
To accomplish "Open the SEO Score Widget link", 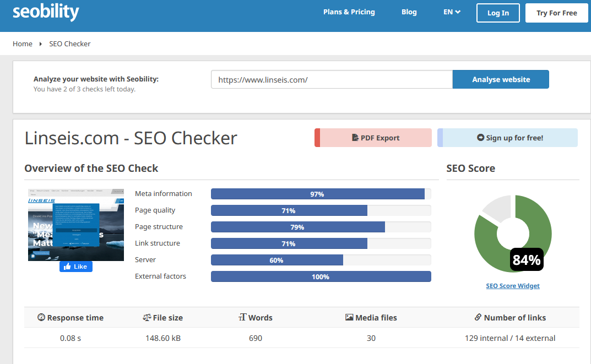I will click(x=513, y=286).
